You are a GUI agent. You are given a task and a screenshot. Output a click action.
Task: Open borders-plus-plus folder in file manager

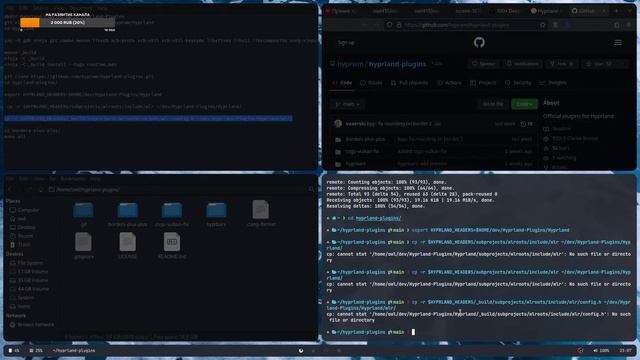coord(128,214)
